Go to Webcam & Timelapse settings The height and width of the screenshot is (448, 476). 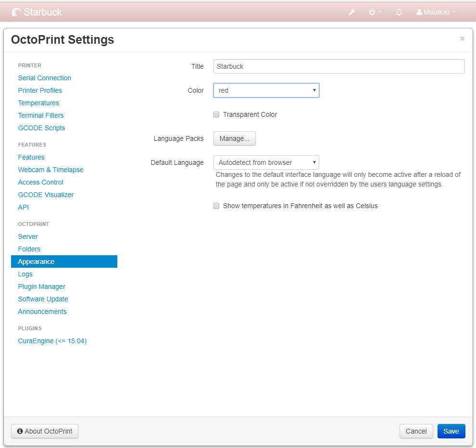[50, 170]
